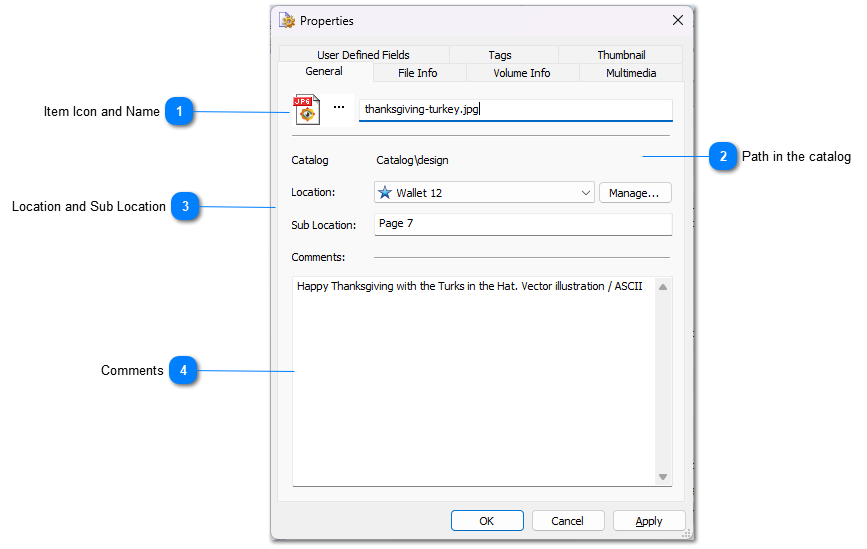The width and height of the screenshot is (867, 549).
Task: Open the Volume Info tab
Action: [x=521, y=73]
